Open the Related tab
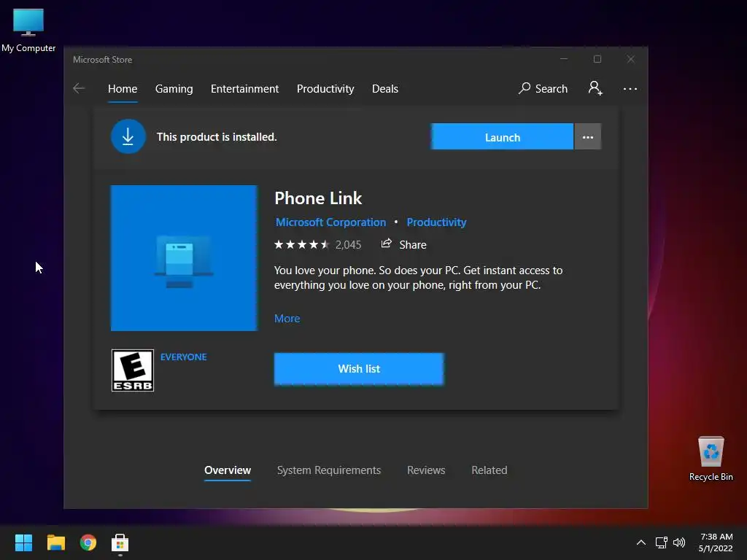The width and height of the screenshot is (747, 560). pyautogui.click(x=489, y=470)
